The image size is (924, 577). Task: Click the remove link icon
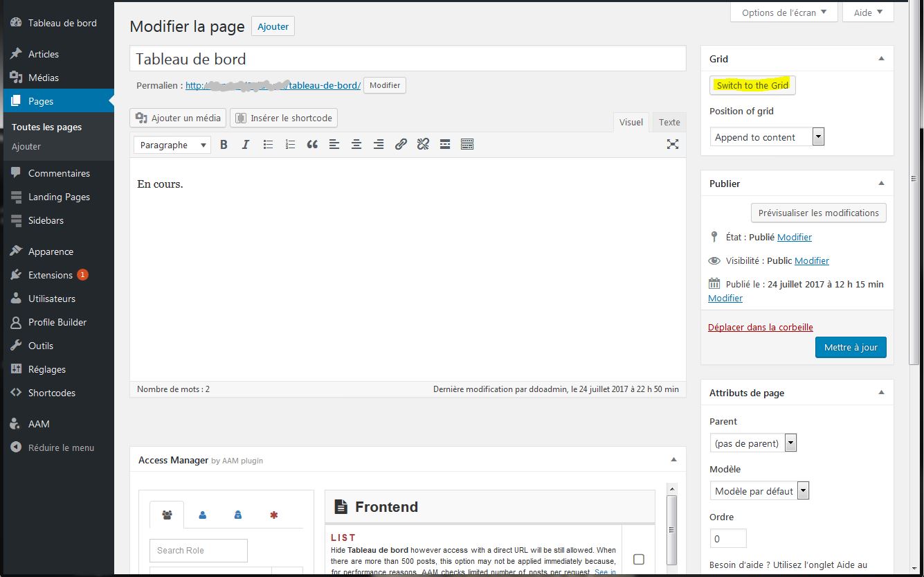point(423,145)
